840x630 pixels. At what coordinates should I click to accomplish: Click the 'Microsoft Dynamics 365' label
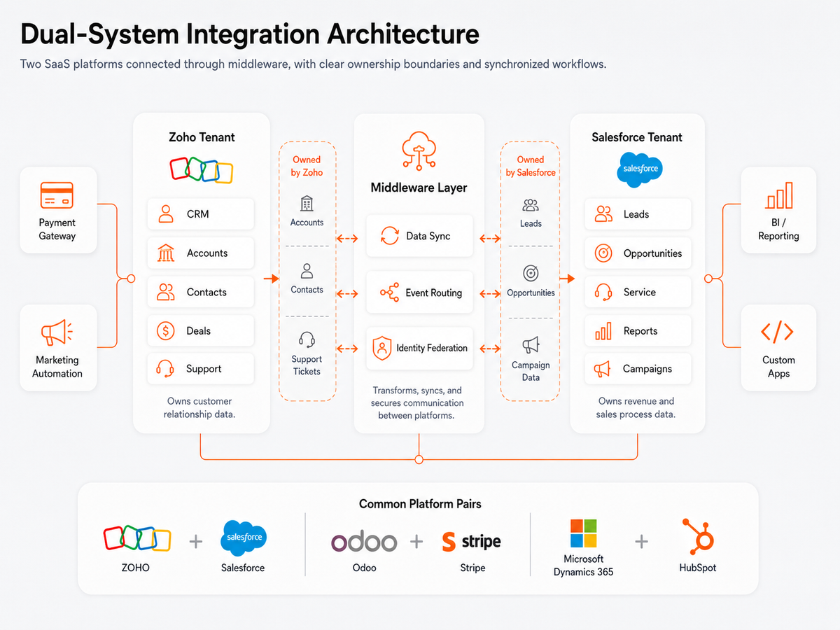583,566
